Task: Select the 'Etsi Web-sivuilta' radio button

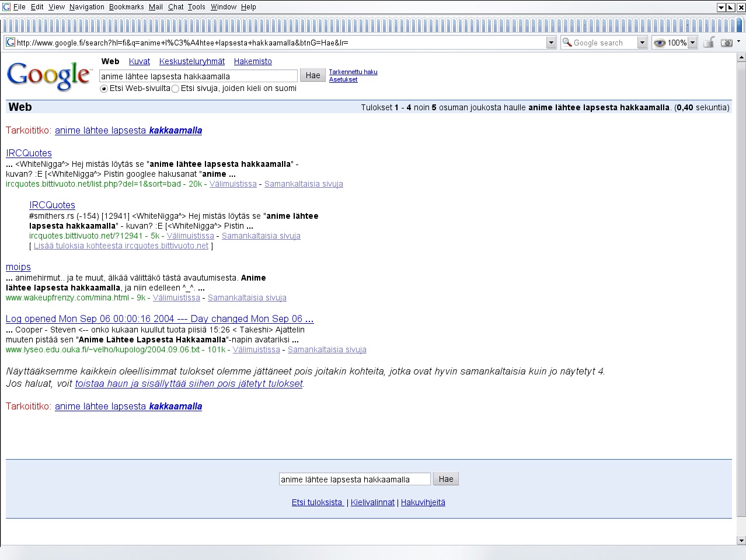Action: (104, 89)
